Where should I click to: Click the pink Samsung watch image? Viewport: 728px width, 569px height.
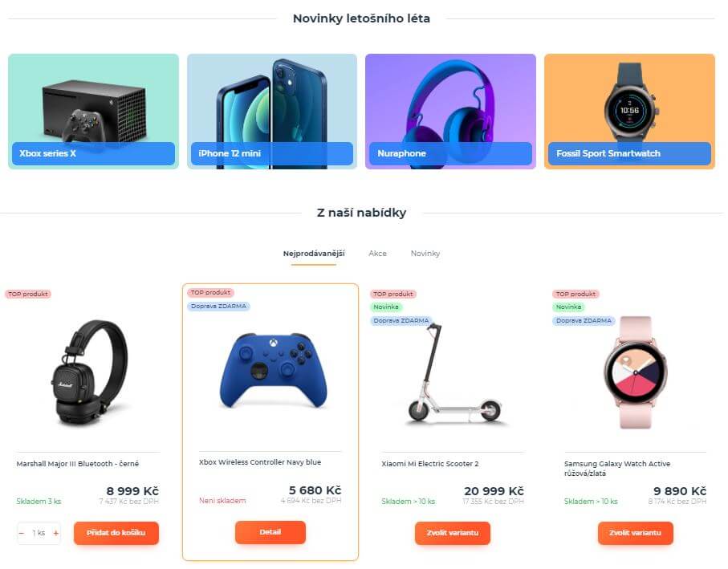[x=635, y=372]
